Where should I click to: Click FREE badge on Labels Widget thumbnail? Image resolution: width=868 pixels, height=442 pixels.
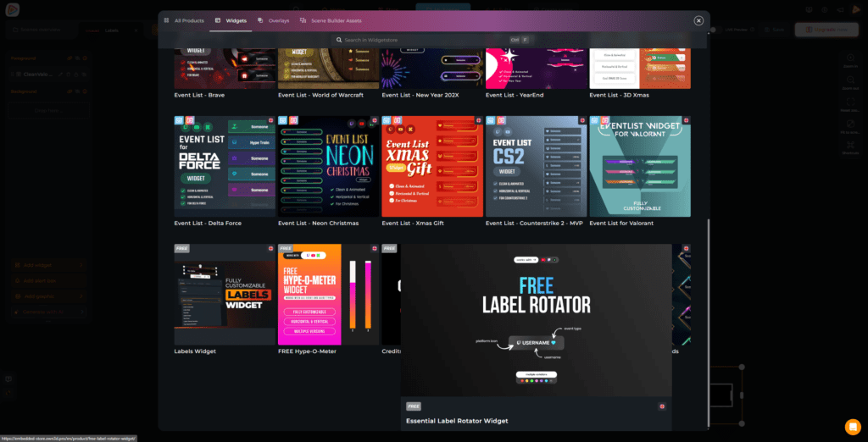click(x=181, y=249)
